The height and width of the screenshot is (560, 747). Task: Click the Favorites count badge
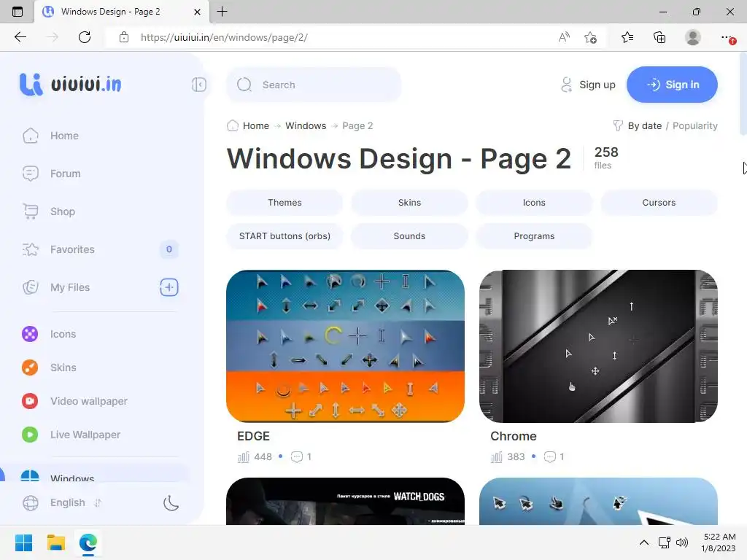coord(169,249)
